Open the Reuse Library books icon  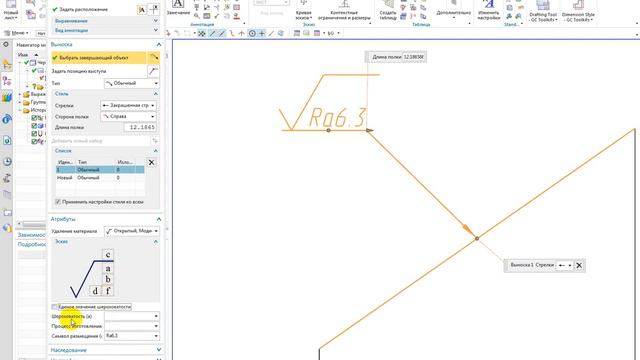pyautogui.click(x=7, y=97)
